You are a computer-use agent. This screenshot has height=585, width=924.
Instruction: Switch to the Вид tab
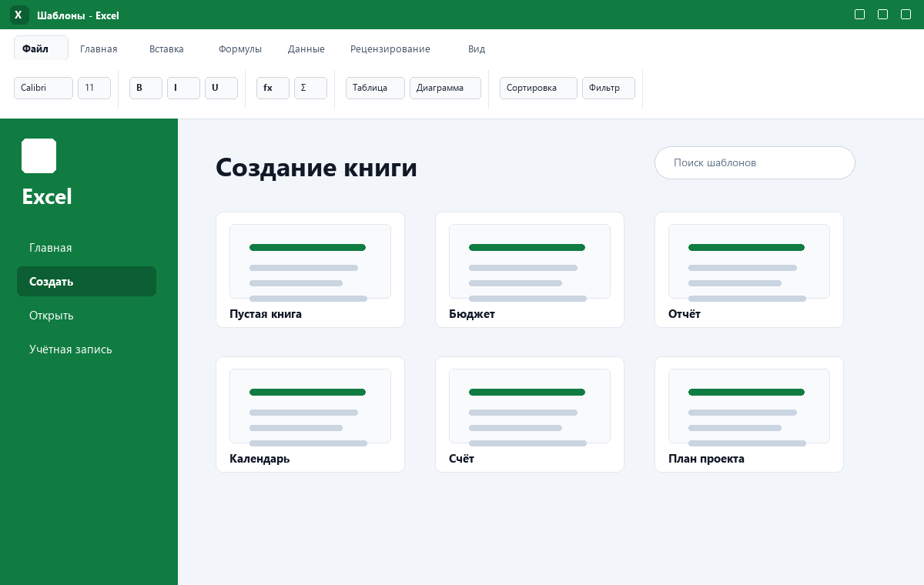477,48
